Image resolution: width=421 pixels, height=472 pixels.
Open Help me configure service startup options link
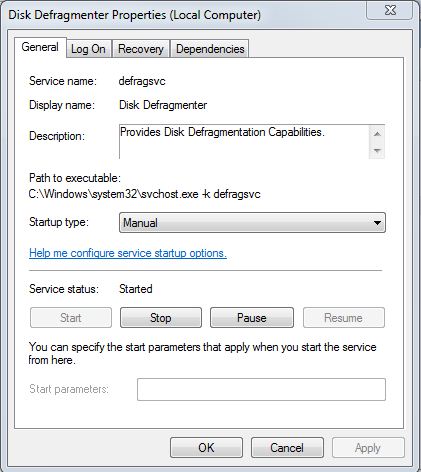click(128, 253)
